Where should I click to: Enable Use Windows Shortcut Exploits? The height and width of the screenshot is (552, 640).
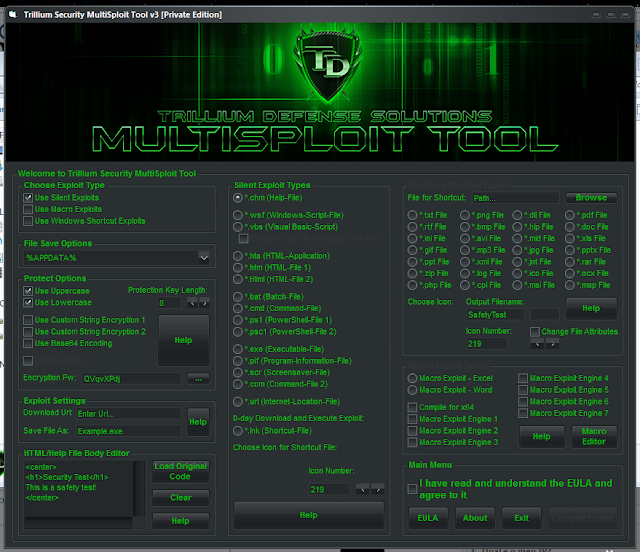pos(28,221)
